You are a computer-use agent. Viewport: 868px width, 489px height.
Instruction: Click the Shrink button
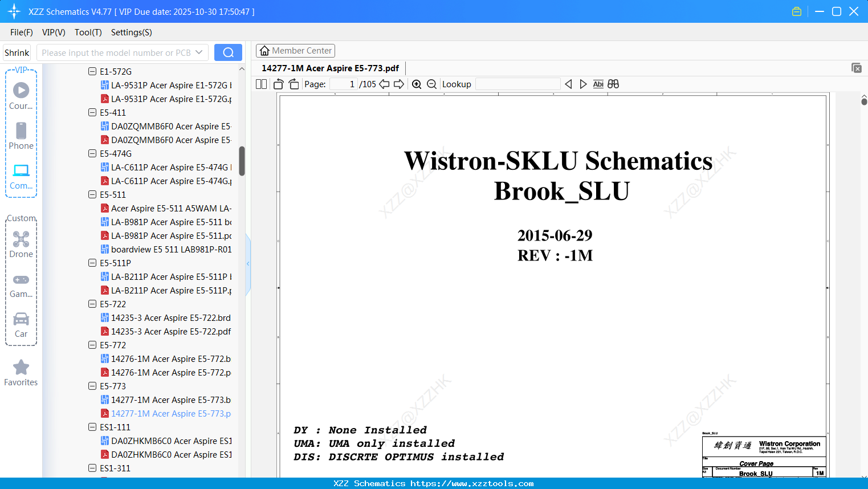[x=17, y=52]
